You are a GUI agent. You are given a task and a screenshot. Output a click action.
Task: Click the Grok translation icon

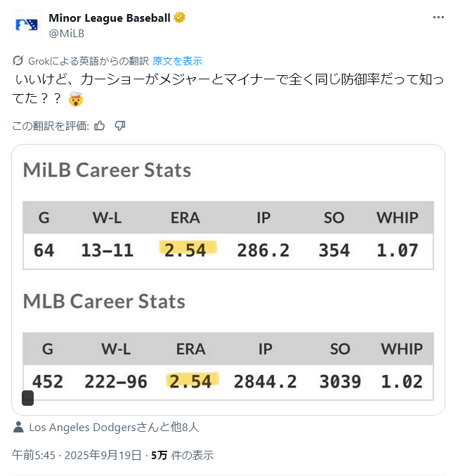[x=18, y=60]
